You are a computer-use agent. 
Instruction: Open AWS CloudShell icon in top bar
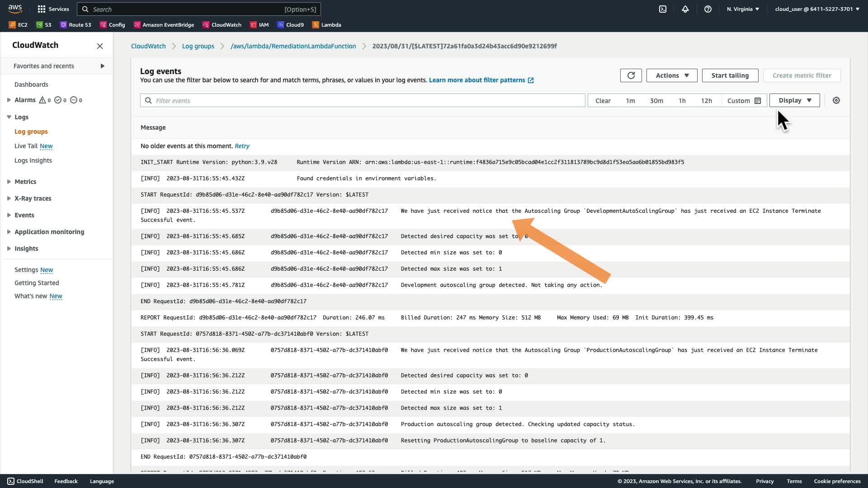(x=662, y=9)
